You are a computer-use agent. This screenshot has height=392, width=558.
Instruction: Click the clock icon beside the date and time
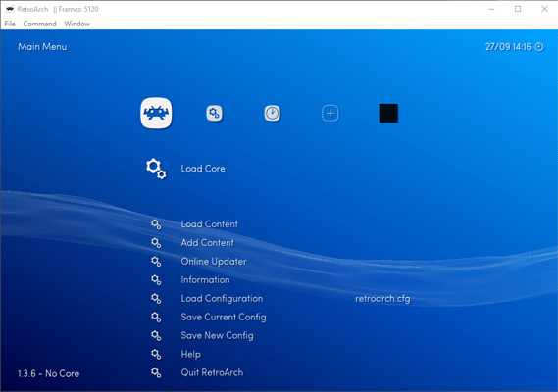coord(539,47)
